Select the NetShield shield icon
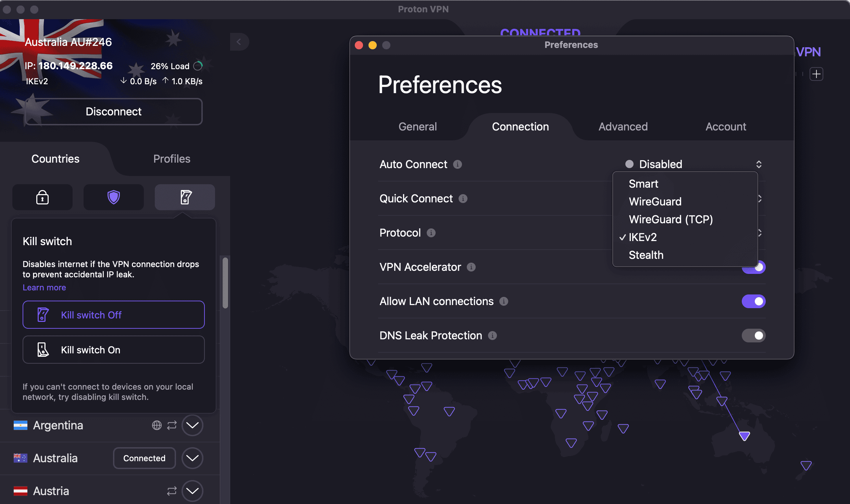This screenshot has width=850, height=504. point(113,197)
